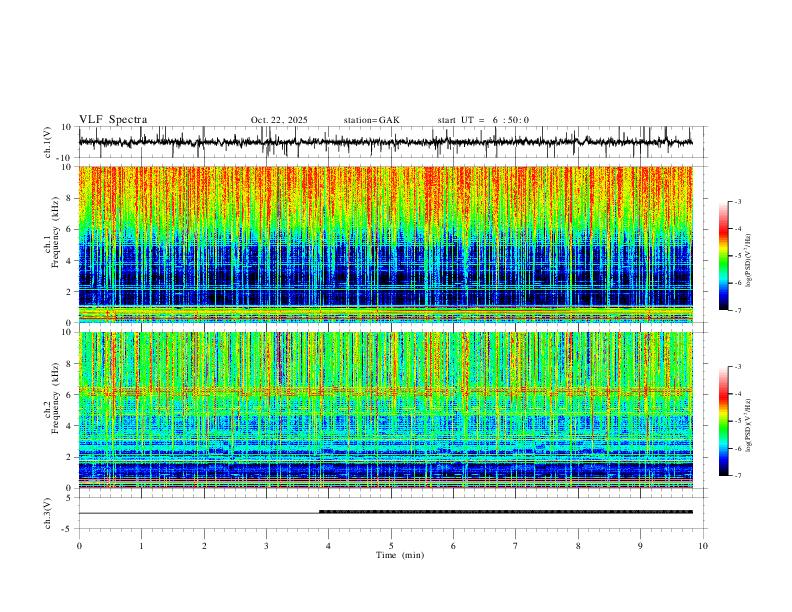Click the ch.3 thick black signal bar
The image size is (792, 612).
coord(506,512)
